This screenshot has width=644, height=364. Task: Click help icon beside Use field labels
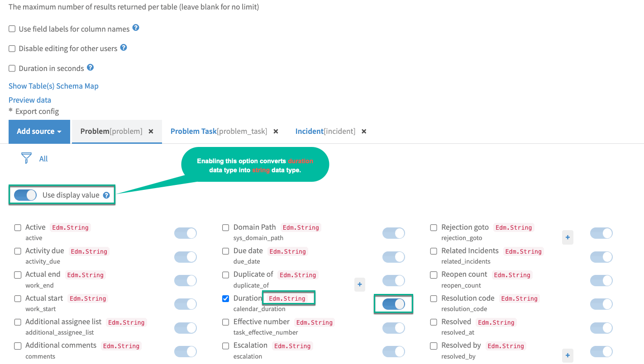pyautogui.click(x=136, y=28)
